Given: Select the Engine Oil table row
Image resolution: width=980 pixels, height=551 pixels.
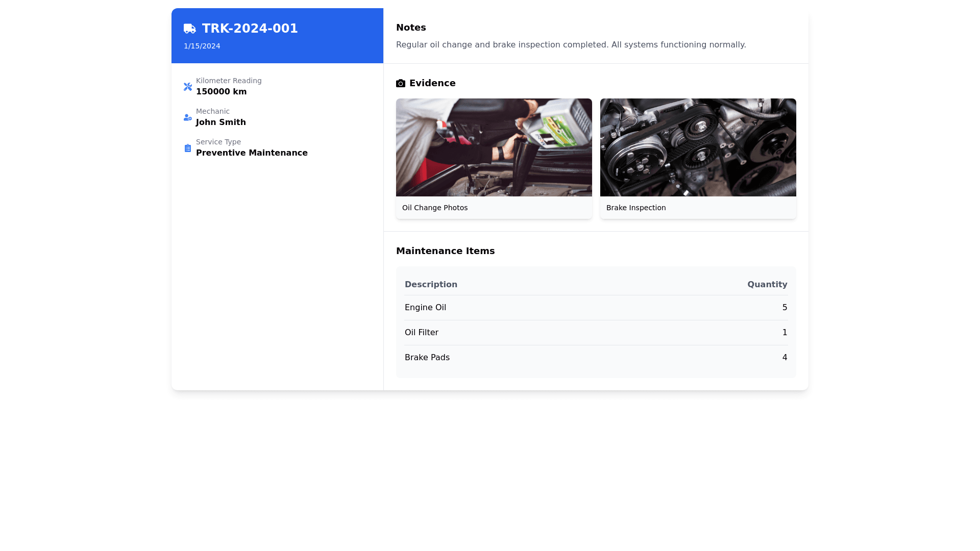Looking at the screenshot, I should point(596,308).
